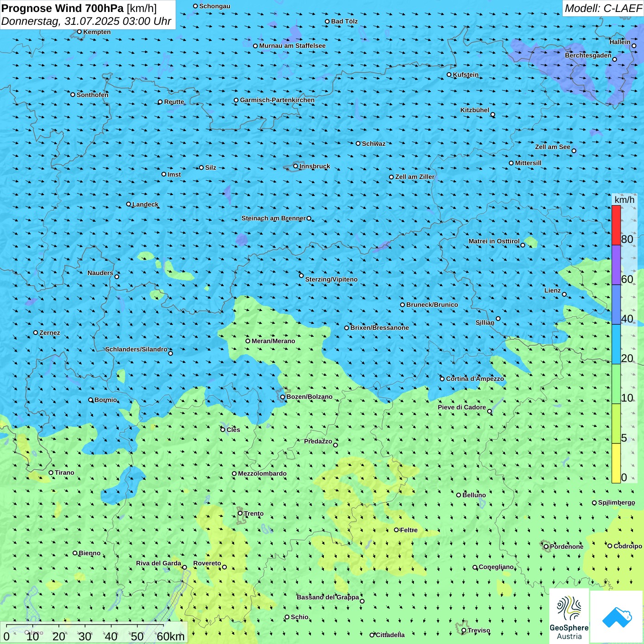Click the 'Spilimbergo' label
This screenshot has height=644, width=644.
pyautogui.click(x=616, y=502)
